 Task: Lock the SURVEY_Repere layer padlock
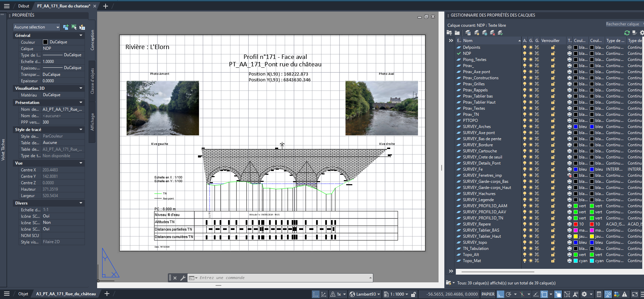pos(553,224)
